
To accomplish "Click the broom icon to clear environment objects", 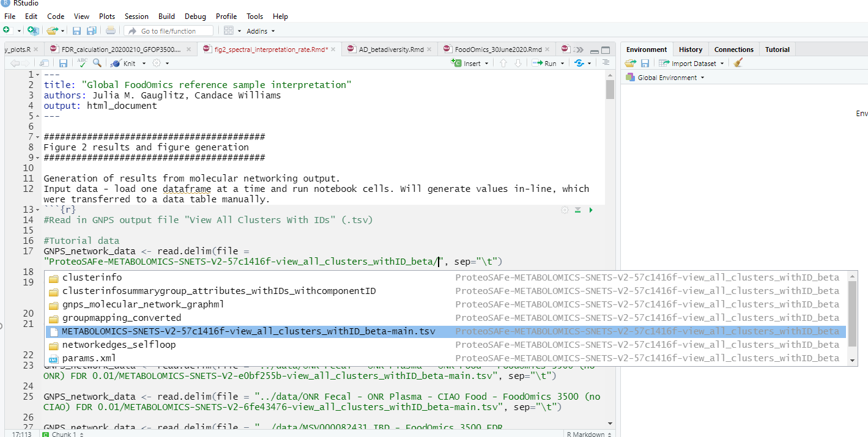I will [736, 63].
